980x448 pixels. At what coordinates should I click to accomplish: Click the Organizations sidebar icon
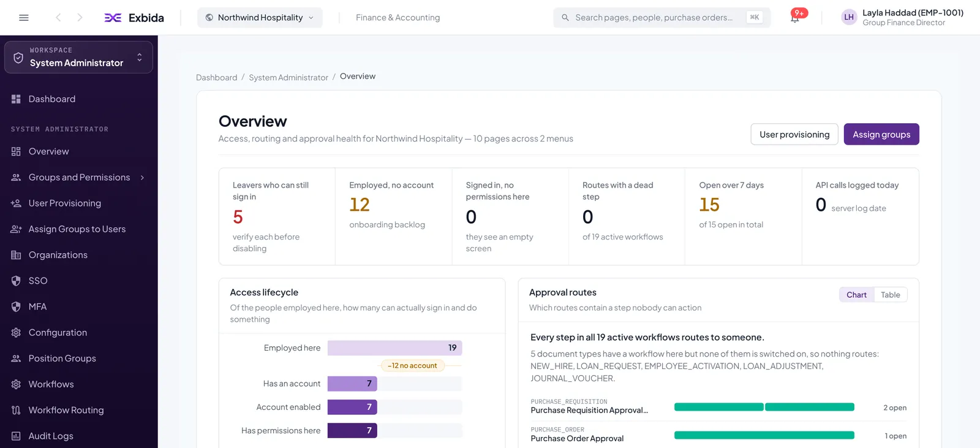point(16,255)
